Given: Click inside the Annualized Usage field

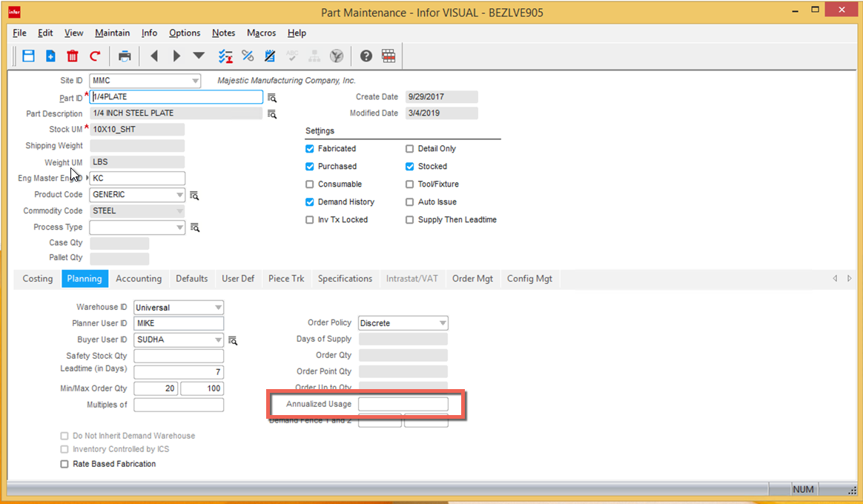Looking at the screenshot, I should (403, 403).
